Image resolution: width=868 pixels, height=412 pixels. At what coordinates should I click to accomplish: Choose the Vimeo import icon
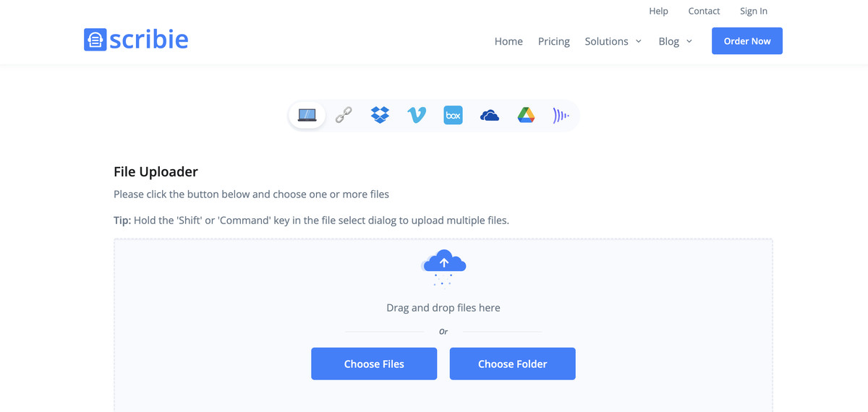click(417, 115)
